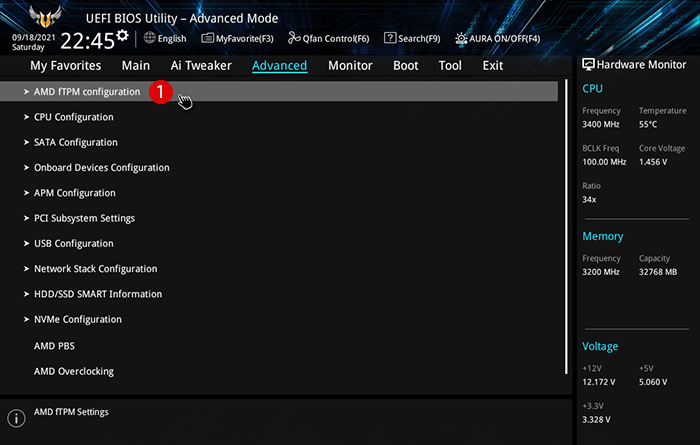Click the 32768 MB capacity value
The image size is (700, 445).
coord(658,272)
